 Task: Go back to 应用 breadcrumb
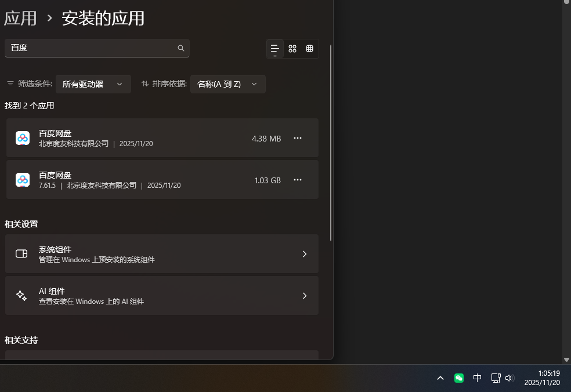click(20, 19)
